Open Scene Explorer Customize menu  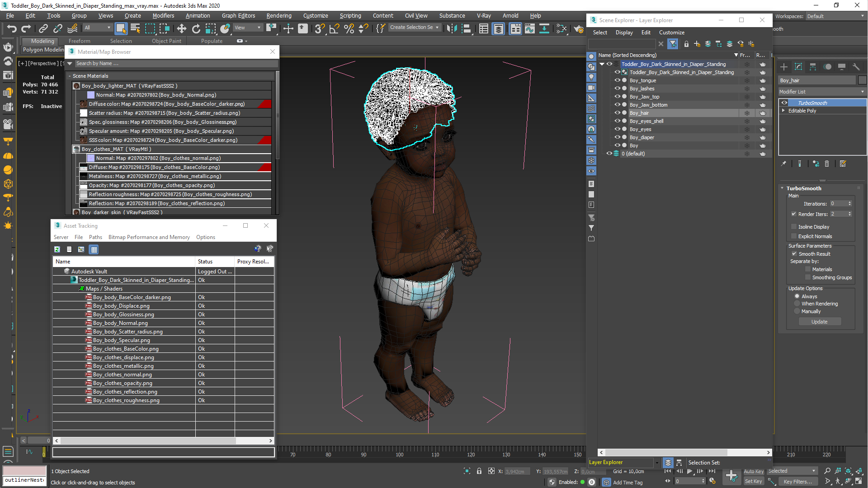(671, 33)
